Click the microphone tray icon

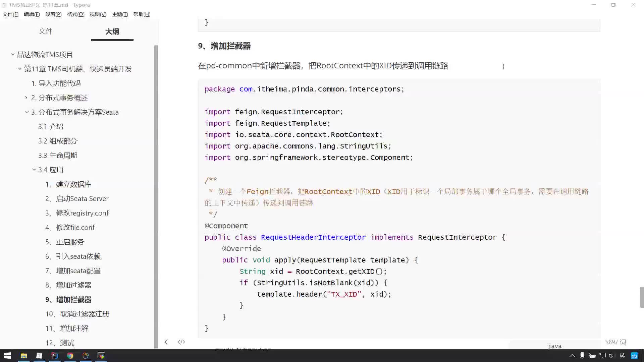[x=582, y=356]
